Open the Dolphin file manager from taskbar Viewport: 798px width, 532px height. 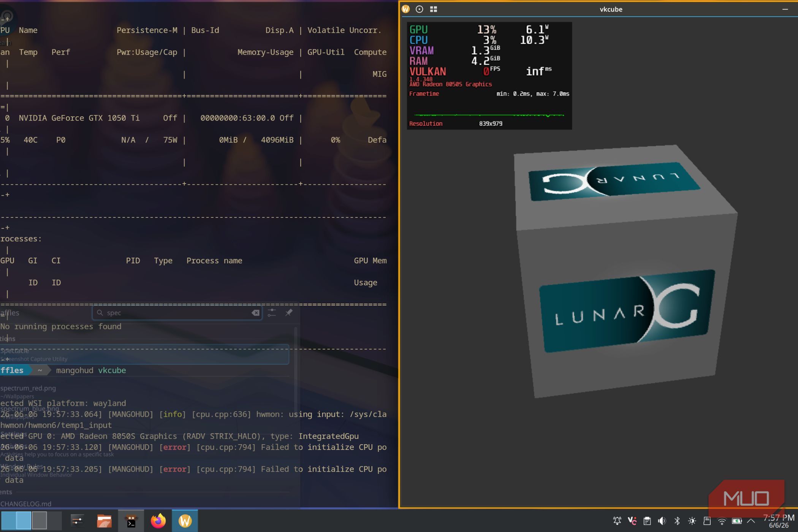point(104,521)
